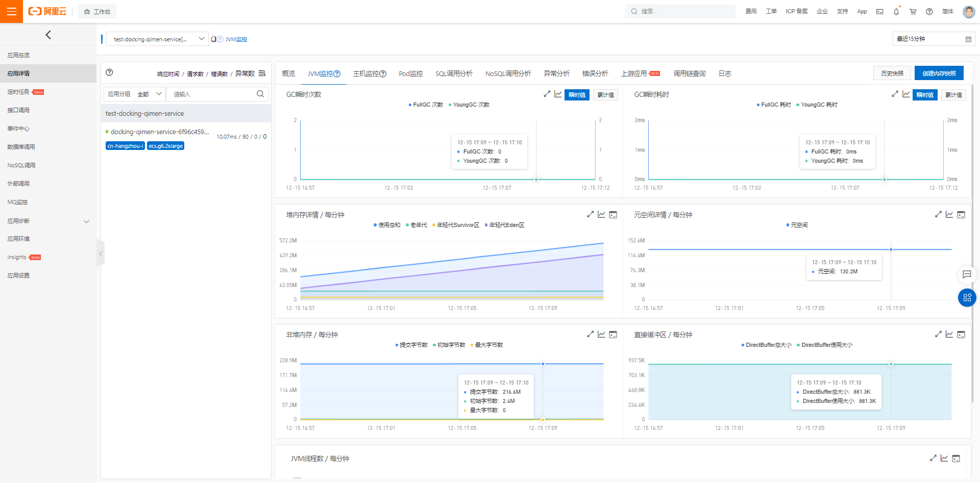
Task: Expand the 元空间详情 chart to fullscreen
Action: click(x=938, y=214)
